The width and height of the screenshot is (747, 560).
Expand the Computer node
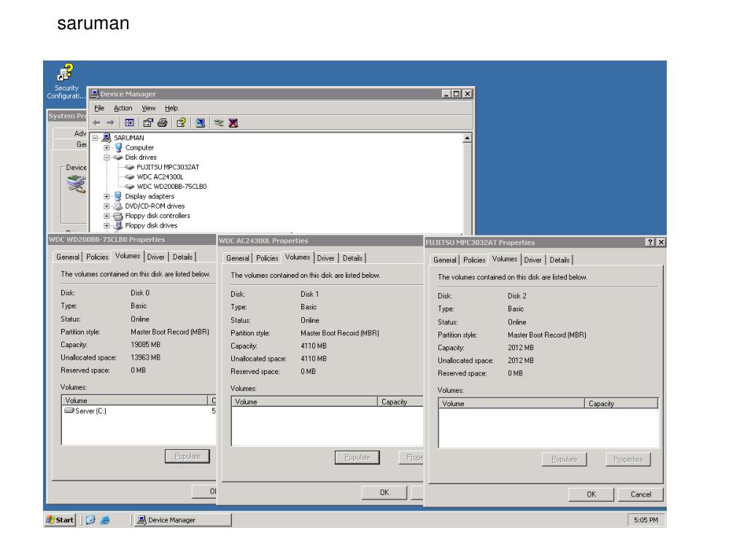(107, 147)
